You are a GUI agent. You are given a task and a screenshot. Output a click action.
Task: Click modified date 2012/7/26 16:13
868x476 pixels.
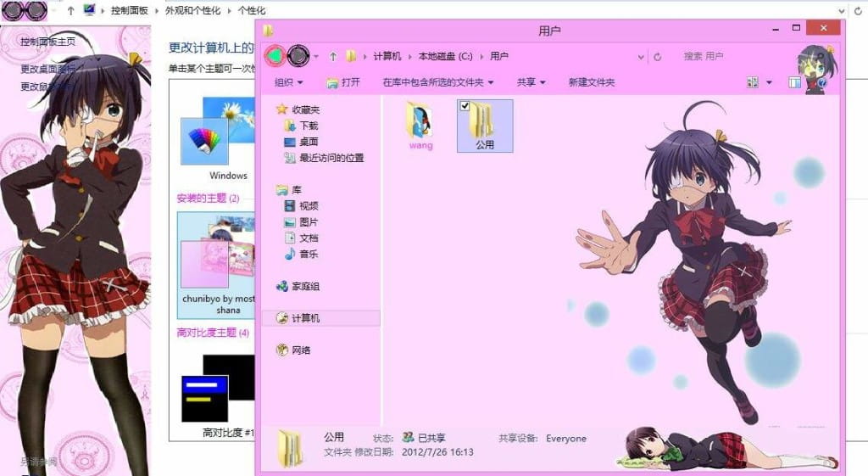pyautogui.click(x=437, y=452)
